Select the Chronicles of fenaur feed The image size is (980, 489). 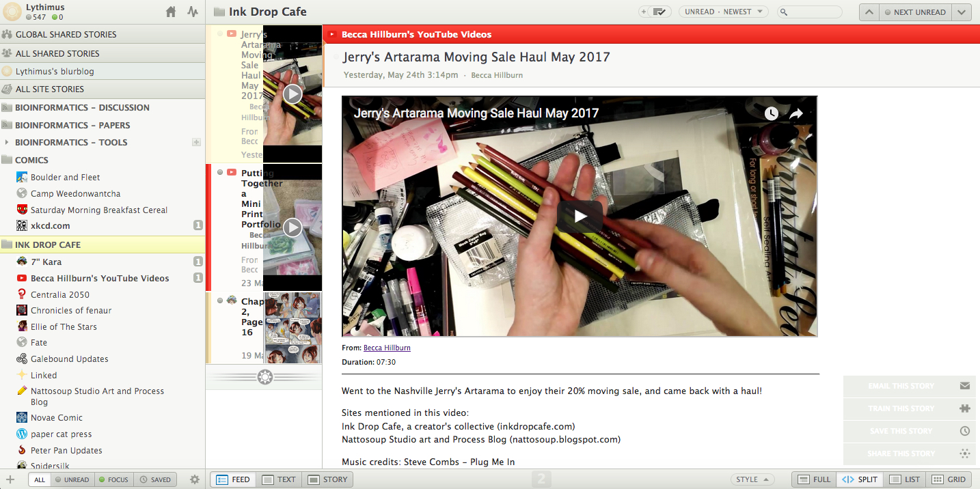tap(71, 310)
